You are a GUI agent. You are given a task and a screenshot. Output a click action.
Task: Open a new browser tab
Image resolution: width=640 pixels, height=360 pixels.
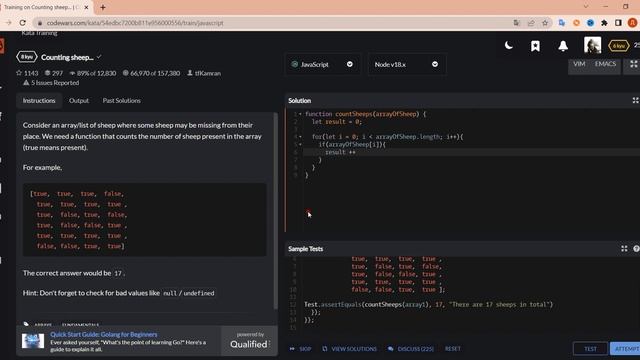click(x=103, y=7)
